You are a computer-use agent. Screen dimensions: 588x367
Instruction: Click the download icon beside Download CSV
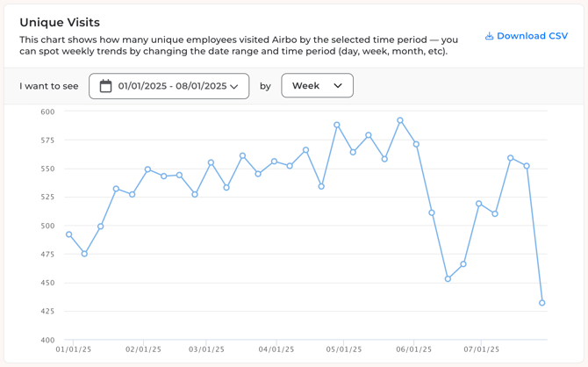[x=489, y=36]
